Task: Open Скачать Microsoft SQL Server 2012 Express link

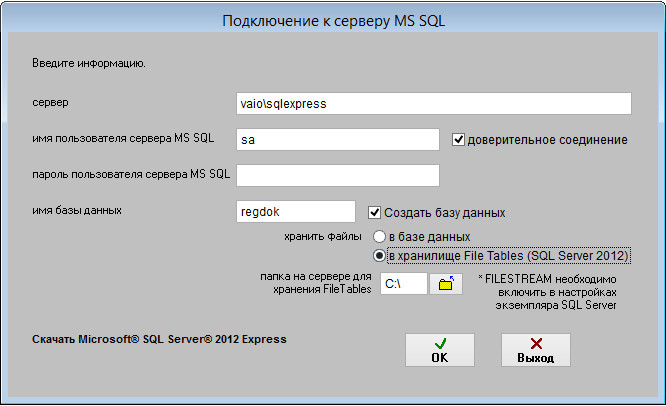Action: click(159, 339)
